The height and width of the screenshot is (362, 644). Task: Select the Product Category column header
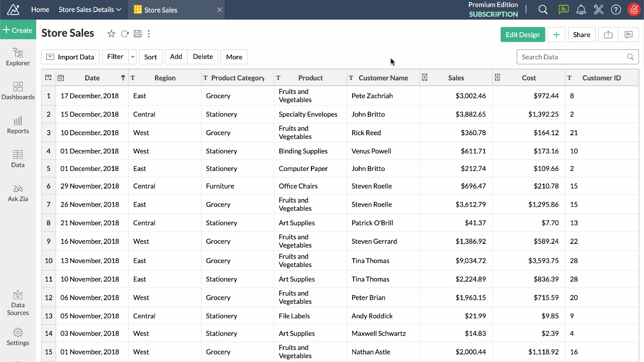coord(237,78)
